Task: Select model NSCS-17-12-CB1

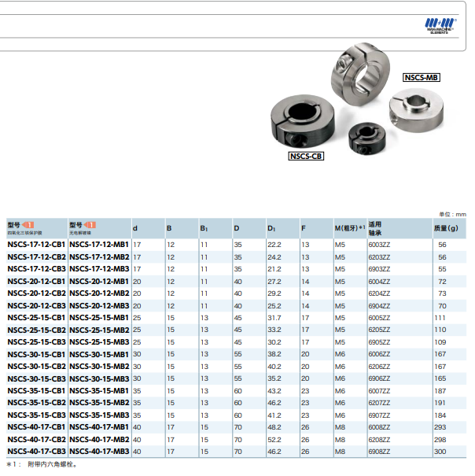Action: pos(36,245)
